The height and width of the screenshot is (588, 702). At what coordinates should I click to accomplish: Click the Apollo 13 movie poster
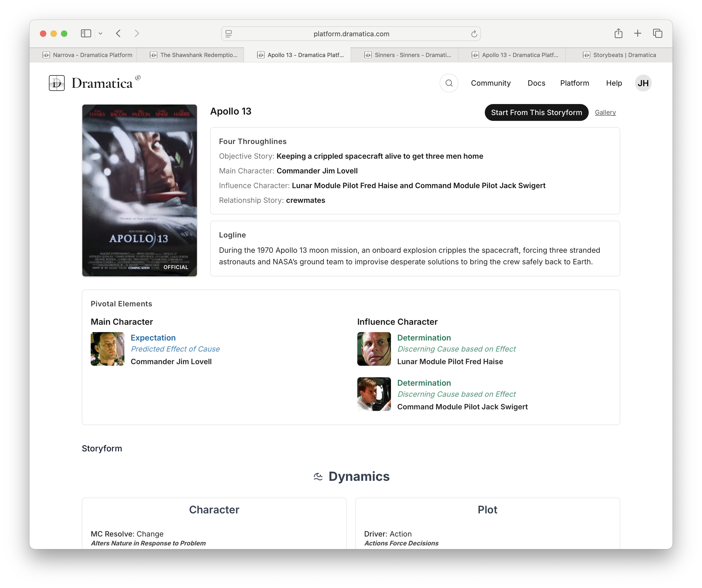(x=139, y=190)
